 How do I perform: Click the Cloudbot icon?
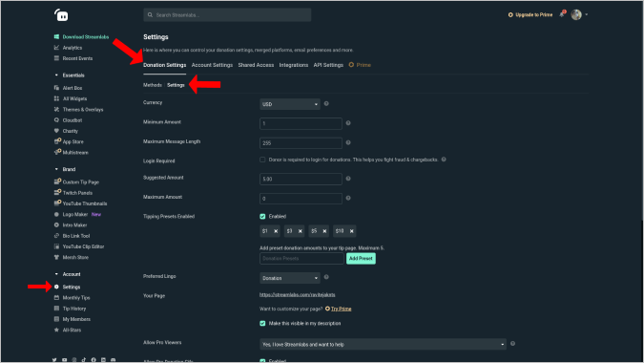coord(56,120)
